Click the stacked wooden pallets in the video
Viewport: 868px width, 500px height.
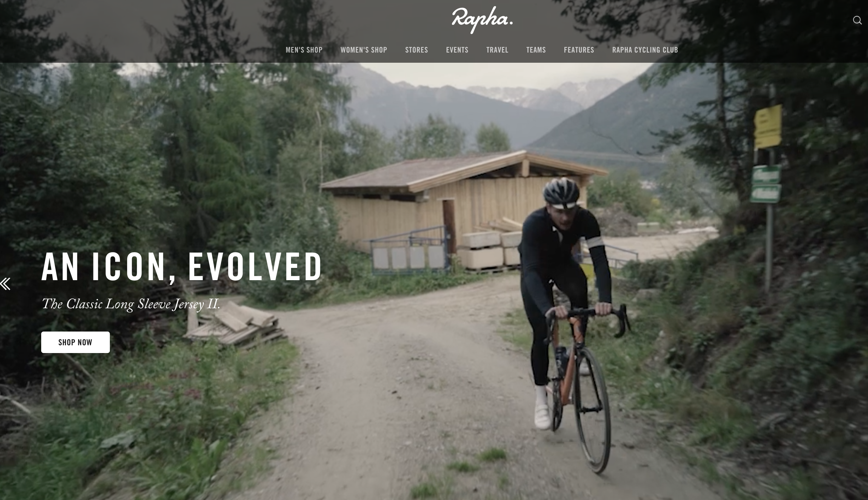tap(237, 326)
